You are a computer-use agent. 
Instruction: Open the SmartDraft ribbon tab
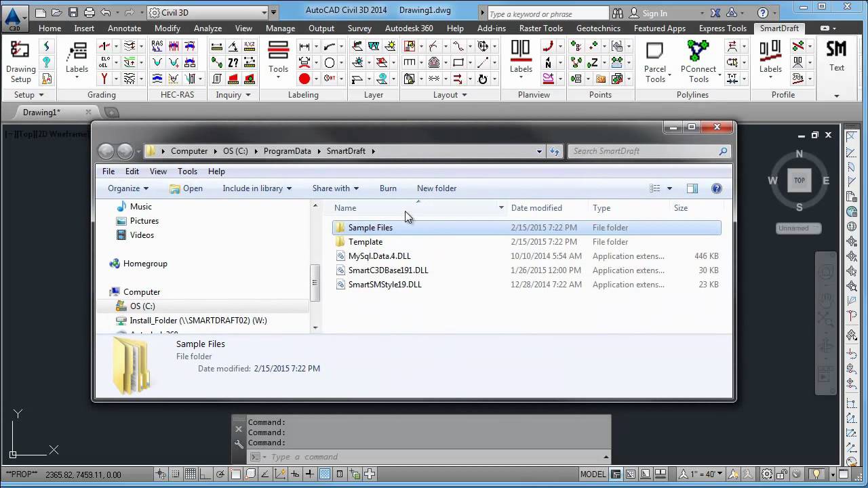coord(779,28)
